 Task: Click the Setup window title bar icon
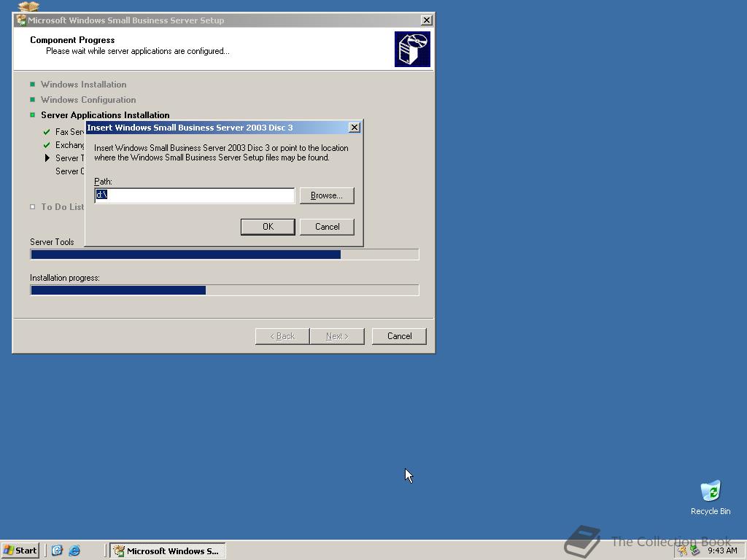(x=21, y=20)
